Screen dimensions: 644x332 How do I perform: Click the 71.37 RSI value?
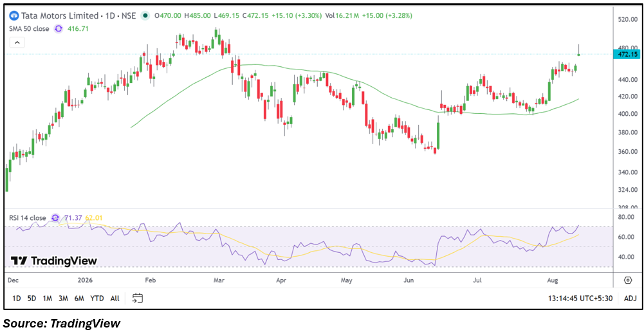tap(72, 217)
